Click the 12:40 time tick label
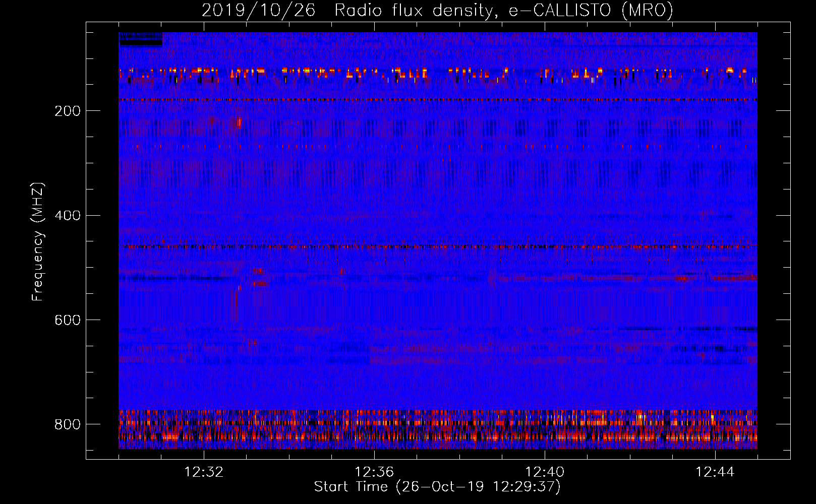This screenshot has height=504, width=816. click(x=545, y=472)
